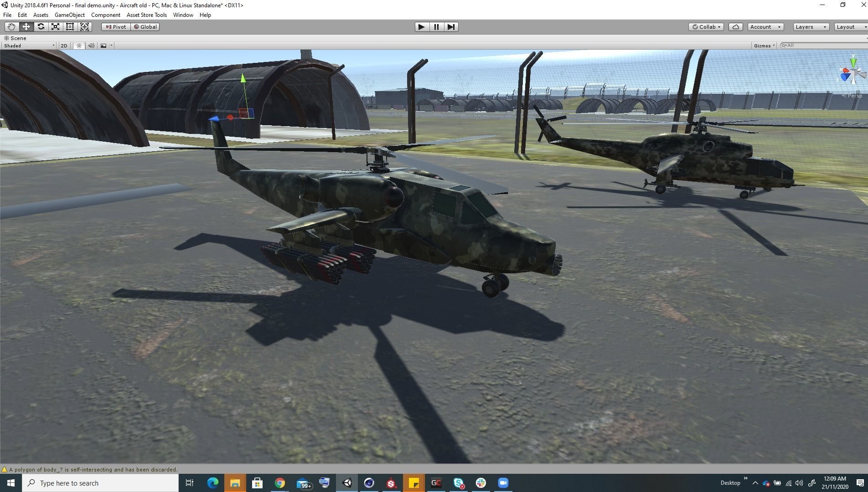This screenshot has height=492, width=868.
Task: Open the Edit menu
Action: (22, 15)
